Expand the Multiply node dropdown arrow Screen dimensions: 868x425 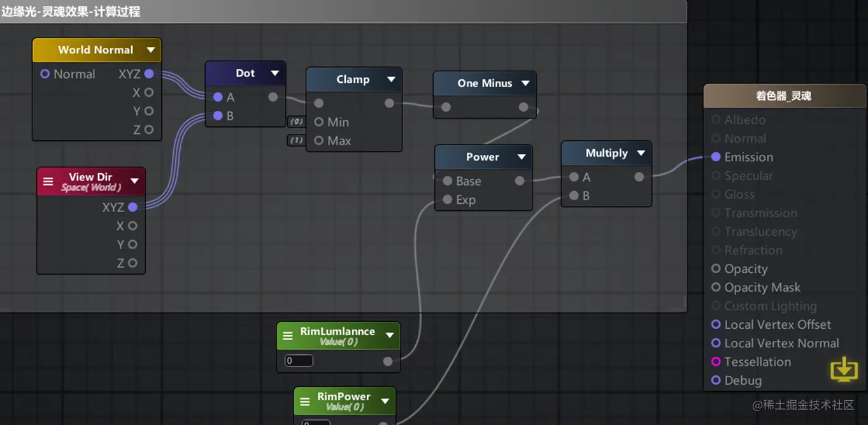641,153
